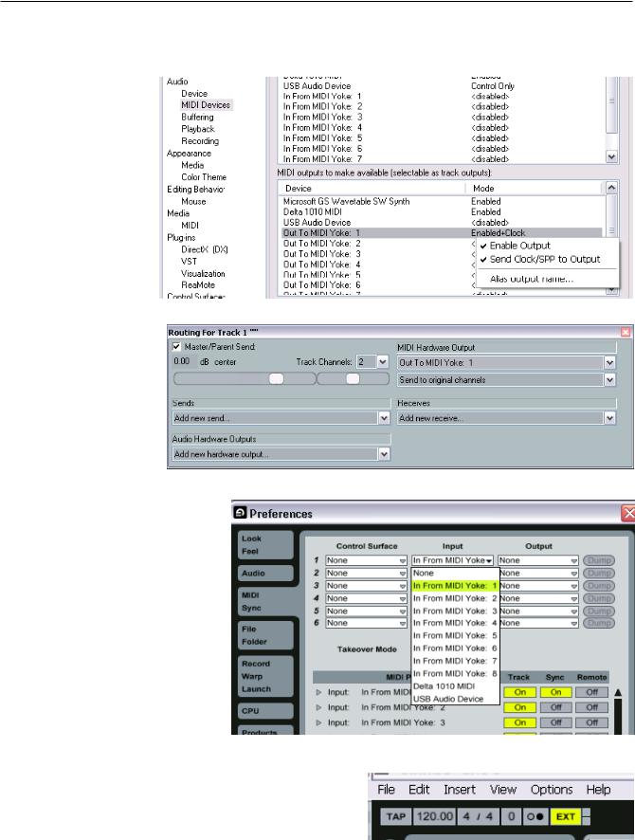Choose In From MIDI Yoke: 5 option
The image size is (635, 840).
coord(455,636)
